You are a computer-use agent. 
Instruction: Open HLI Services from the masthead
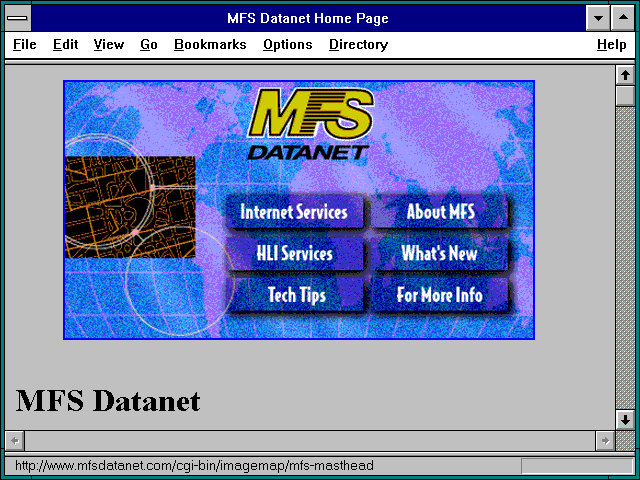(x=294, y=253)
